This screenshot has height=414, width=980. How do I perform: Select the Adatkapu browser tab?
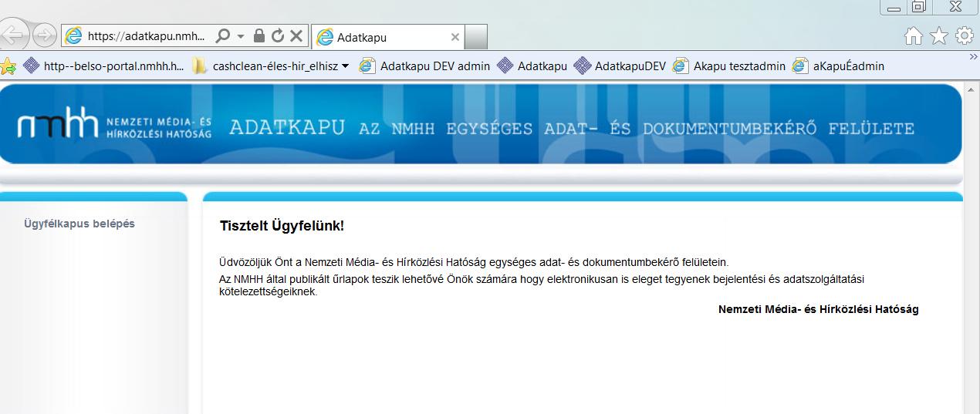tap(388, 37)
